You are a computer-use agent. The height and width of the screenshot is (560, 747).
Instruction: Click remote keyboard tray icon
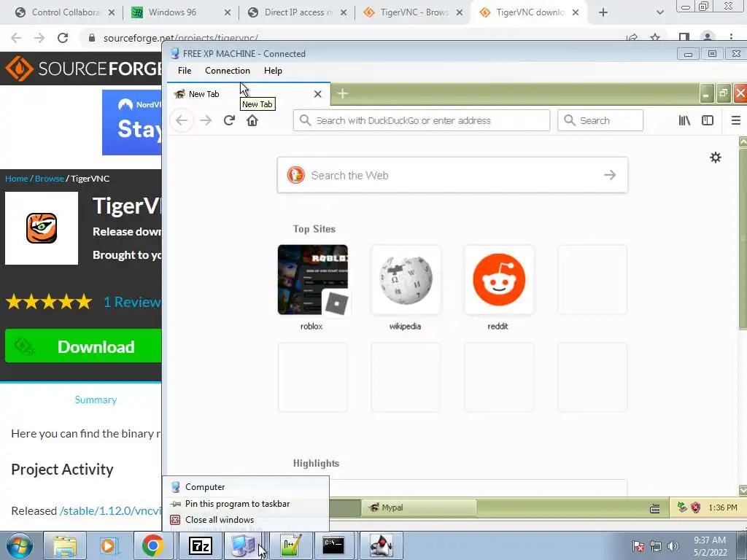(655, 508)
